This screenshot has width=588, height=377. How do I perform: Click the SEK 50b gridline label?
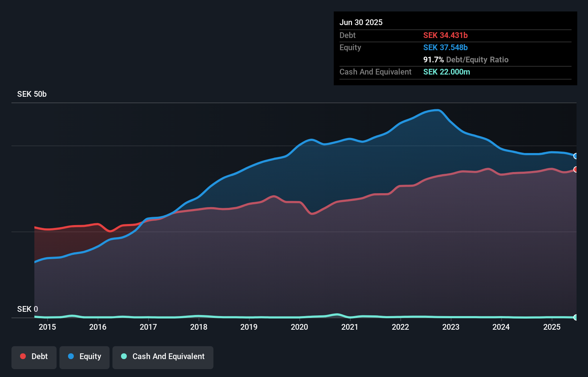(x=32, y=94)
